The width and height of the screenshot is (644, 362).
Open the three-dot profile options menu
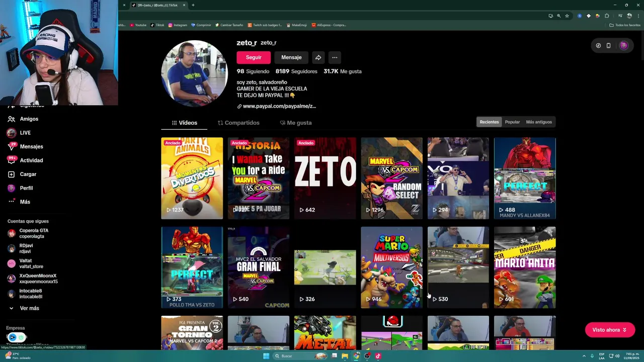(x=335, y=57)
